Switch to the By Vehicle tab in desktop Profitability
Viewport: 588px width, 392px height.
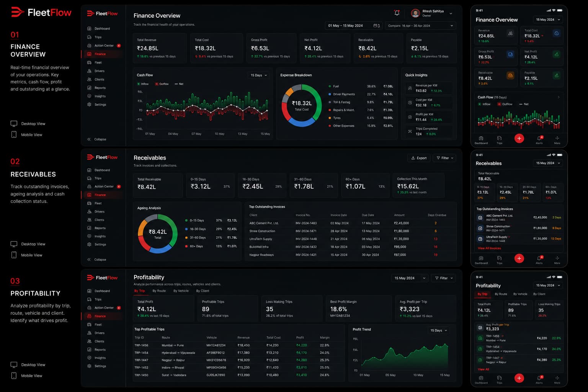[x=181, y=291]
